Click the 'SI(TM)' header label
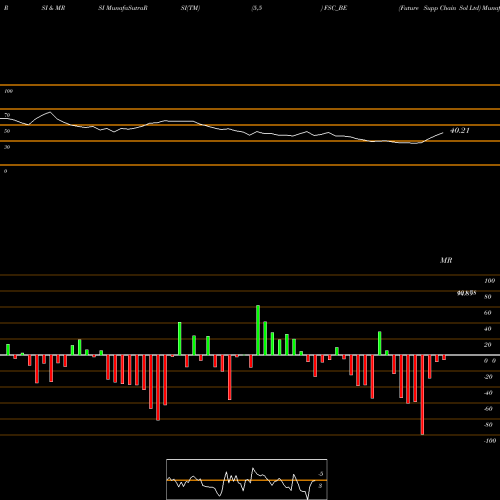Viewport: 500px width, 500px height. pos(190,8)
